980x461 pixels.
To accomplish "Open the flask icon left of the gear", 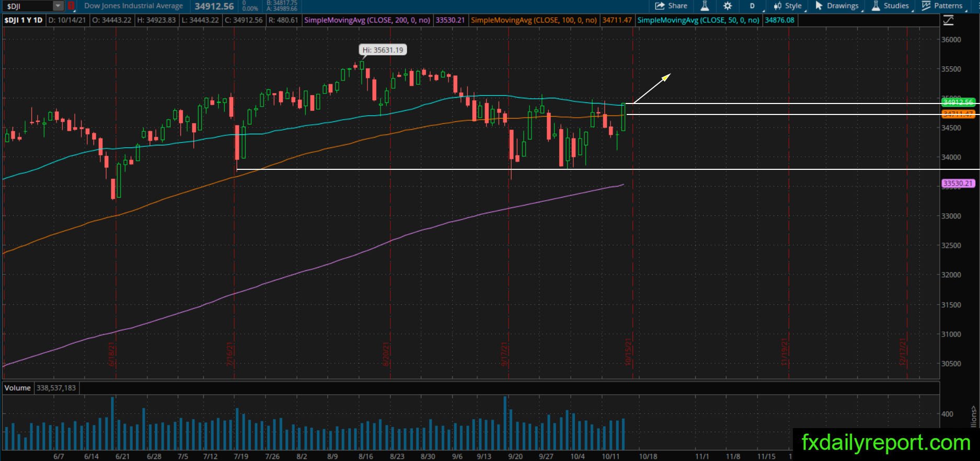I will point(705,6).
